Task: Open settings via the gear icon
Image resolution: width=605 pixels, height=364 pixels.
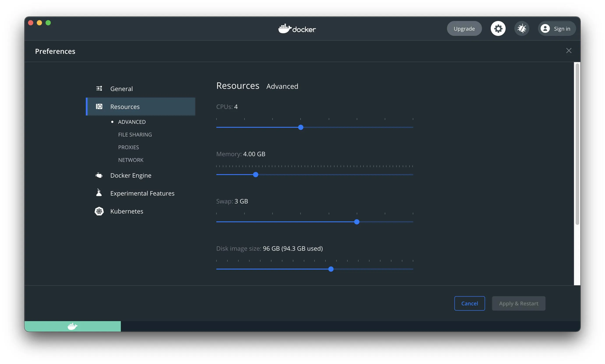Action: click(498, 29)
